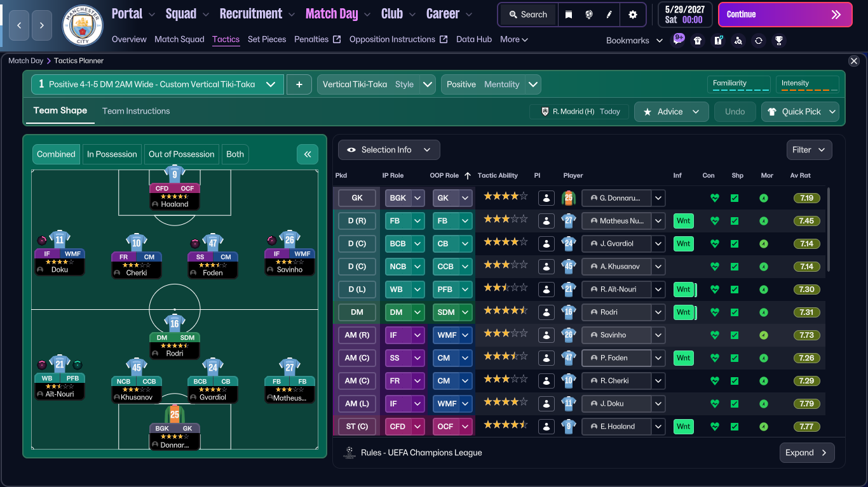Toggle Shp checkbox for G. Donnarumma
The width and height of the screenshot is (868, 487).
[735, 198]
